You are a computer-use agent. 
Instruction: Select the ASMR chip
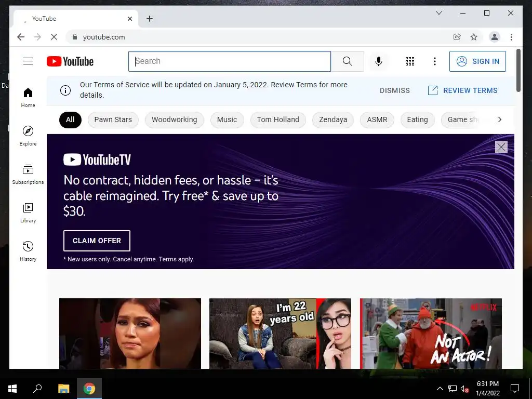tap(377, 120)
